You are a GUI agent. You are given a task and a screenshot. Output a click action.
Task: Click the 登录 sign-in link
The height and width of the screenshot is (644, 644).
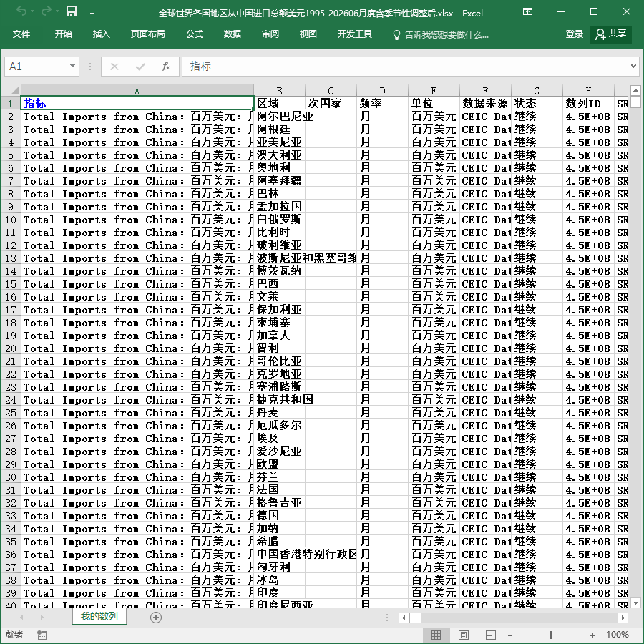tap(574, 34)
